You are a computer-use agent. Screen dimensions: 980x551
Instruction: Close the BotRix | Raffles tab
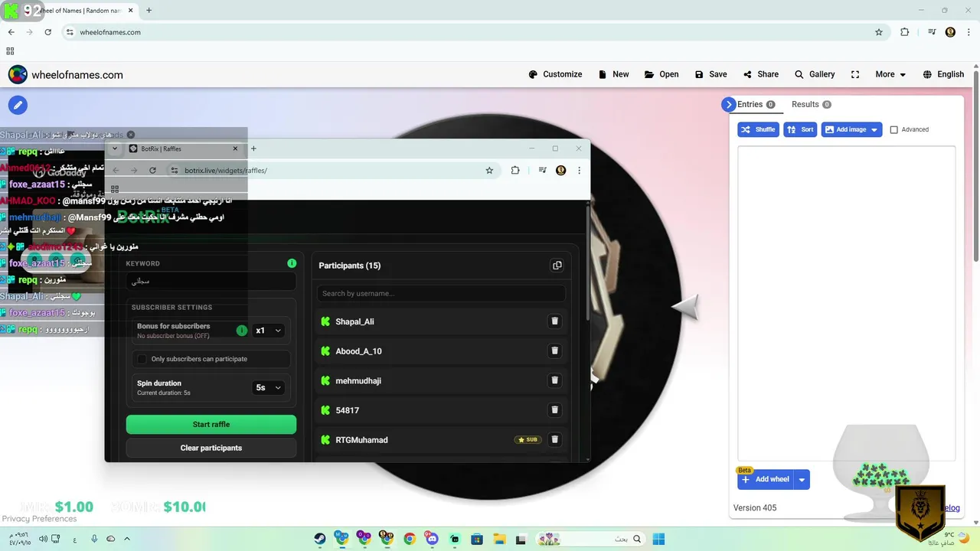(x=236, y=148)
